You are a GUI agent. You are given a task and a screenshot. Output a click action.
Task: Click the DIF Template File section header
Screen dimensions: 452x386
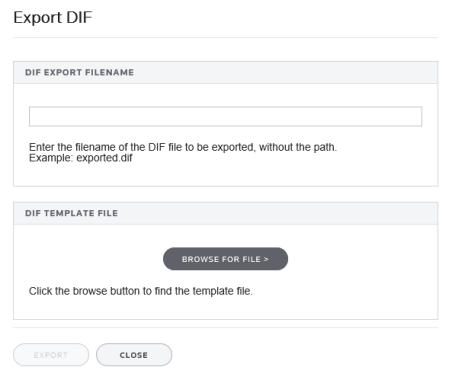pos(225,213)
